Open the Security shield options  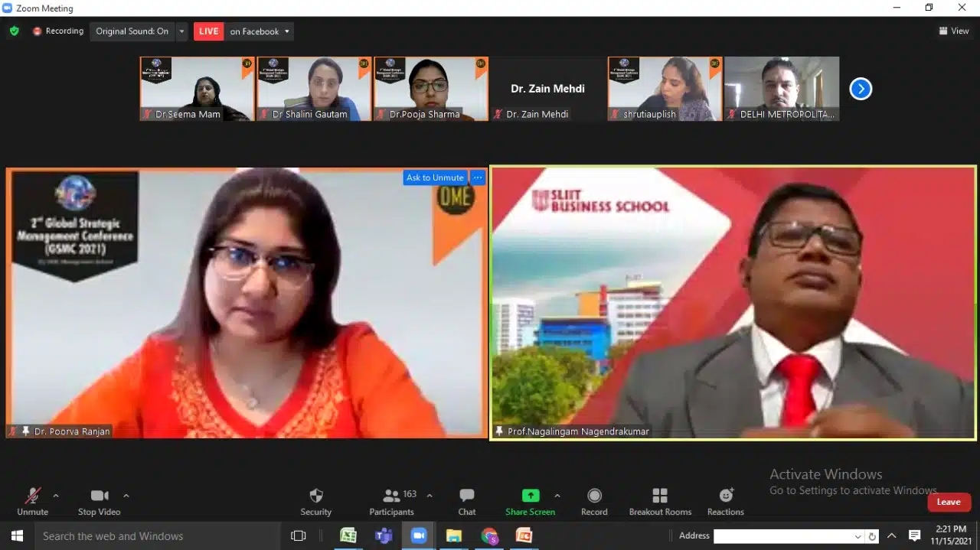315,501
